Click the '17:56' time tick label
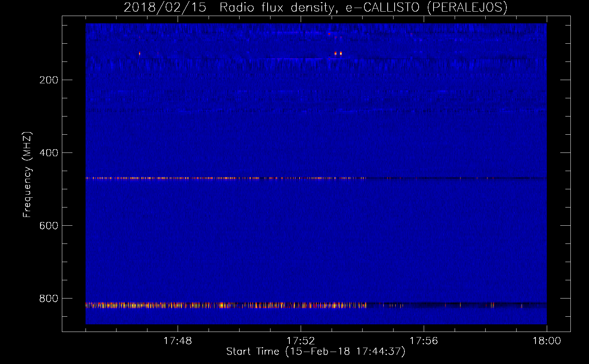 click(424, 341)
